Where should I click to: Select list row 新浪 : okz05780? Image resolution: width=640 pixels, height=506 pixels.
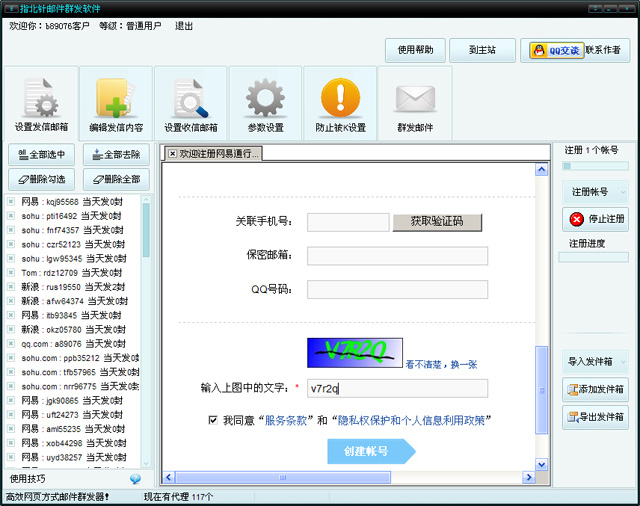pos(73,329)
